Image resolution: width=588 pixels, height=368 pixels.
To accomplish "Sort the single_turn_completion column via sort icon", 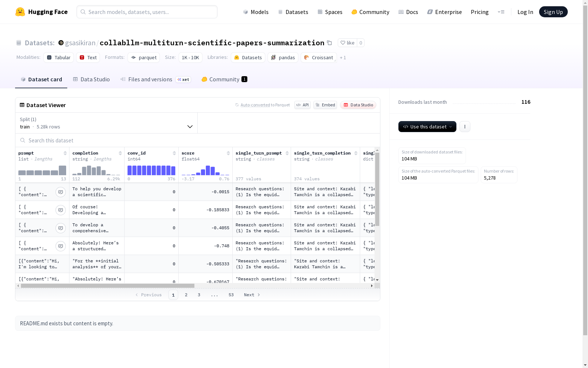I will [356, 153].
